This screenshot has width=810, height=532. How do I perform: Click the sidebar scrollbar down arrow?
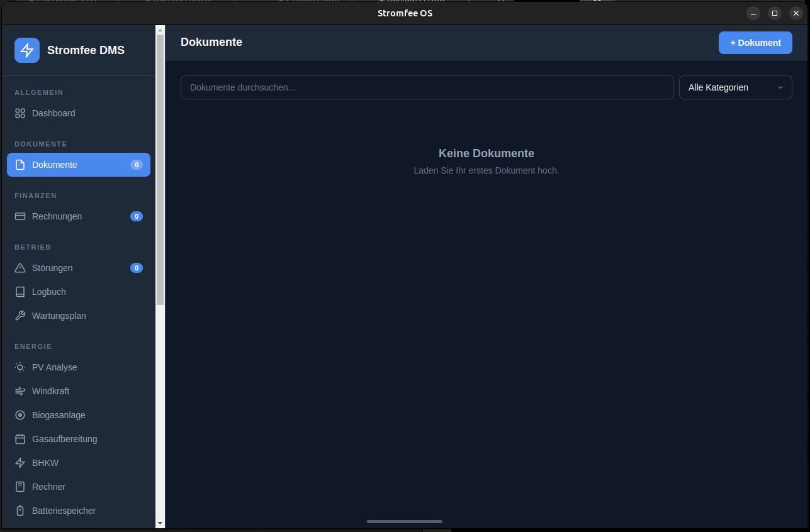click(x=160, y=523)
